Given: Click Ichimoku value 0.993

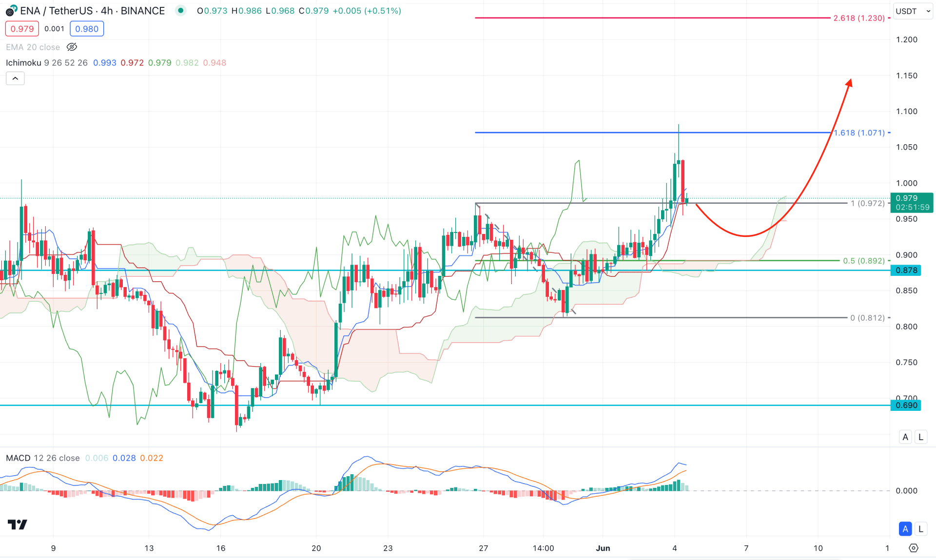Looking at the screenshot, I should pyautogui.click(x=105, y=63).
